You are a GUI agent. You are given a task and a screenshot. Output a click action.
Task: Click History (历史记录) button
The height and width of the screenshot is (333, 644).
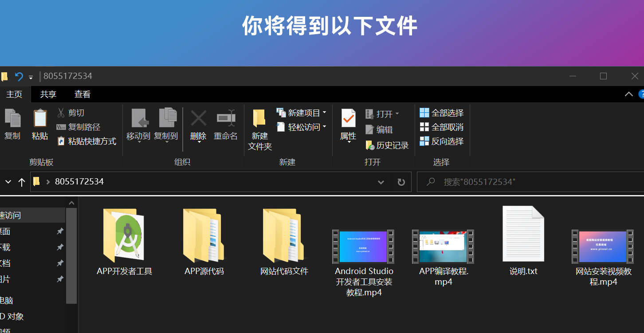(387, 145)
